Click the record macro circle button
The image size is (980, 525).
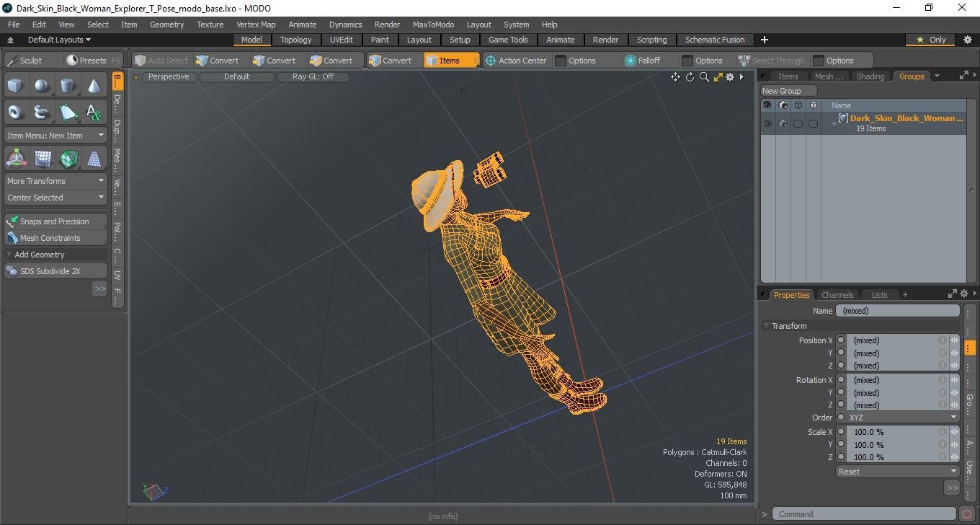point(967,514)
